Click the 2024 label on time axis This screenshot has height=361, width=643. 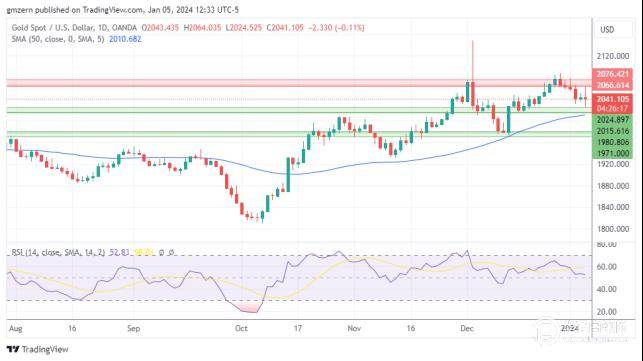pos(570,329)
